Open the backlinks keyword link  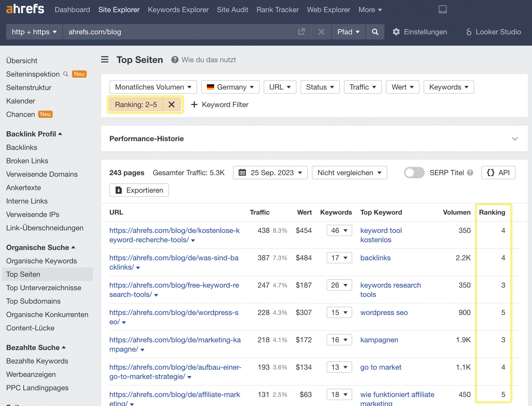click(375, 258)
